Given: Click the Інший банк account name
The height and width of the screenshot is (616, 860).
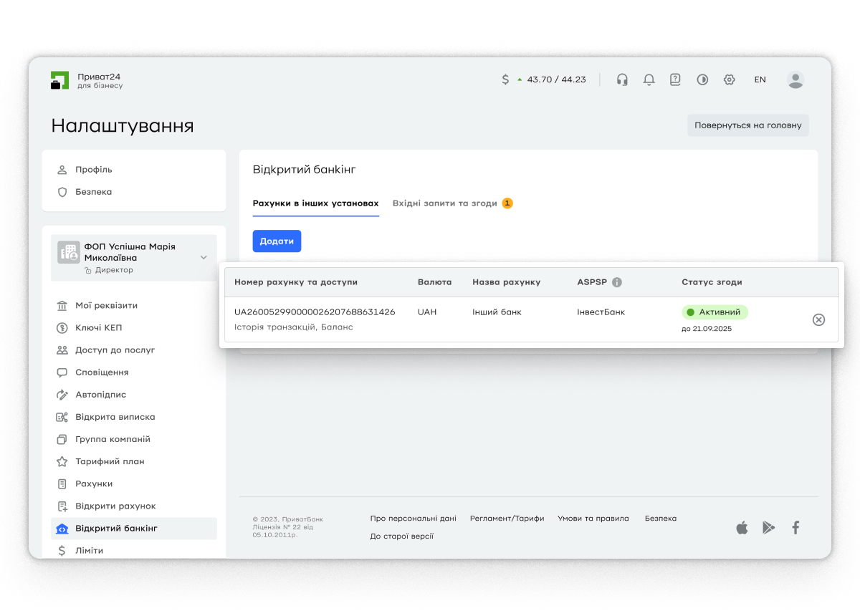Looking at the screenshot, I should pos(497,312).
